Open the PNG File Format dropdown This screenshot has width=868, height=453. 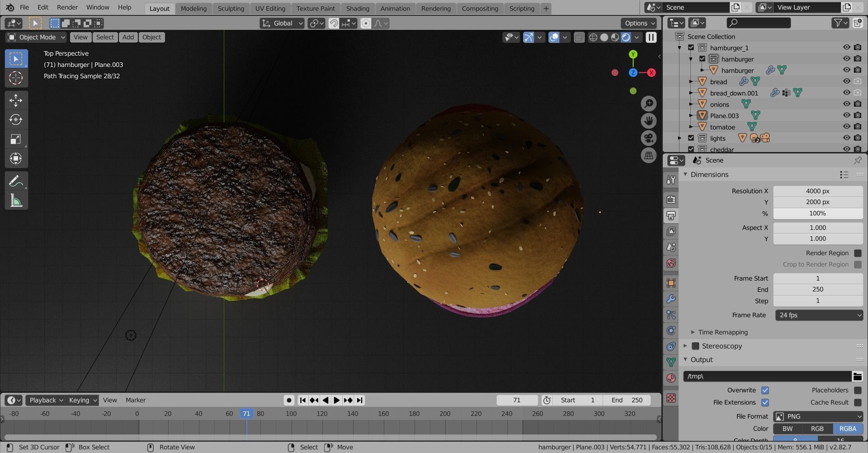(819, 416)
